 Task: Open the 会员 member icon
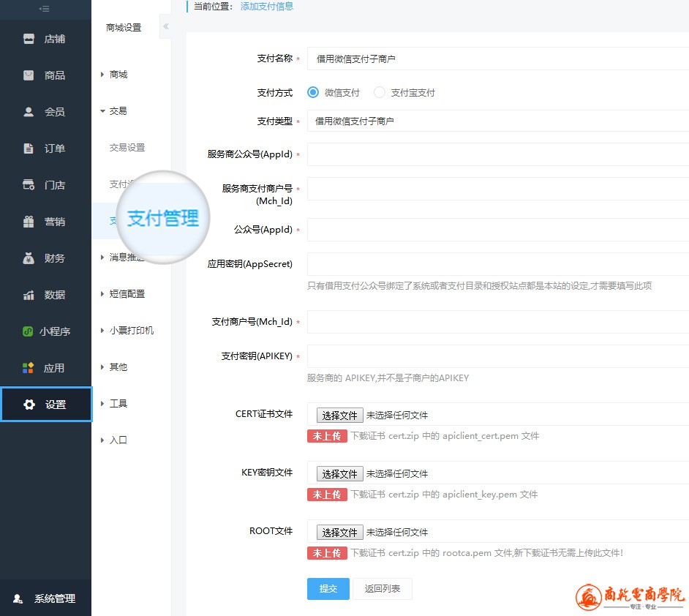[x=29, y=112]
